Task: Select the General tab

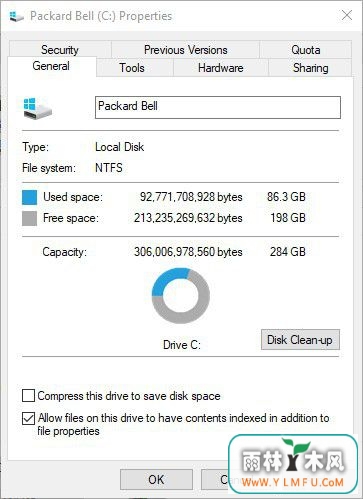Action: [x=51, y=66]
